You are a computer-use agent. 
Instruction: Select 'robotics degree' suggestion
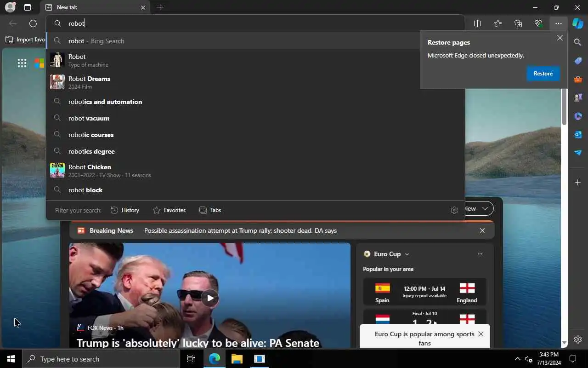click(255, 151)
